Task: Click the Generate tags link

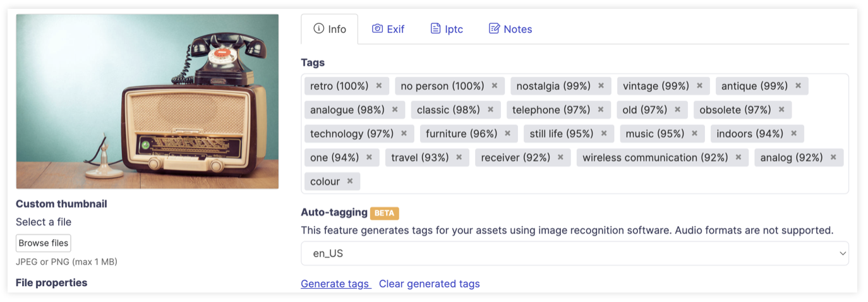Action: tap(335, 284)
